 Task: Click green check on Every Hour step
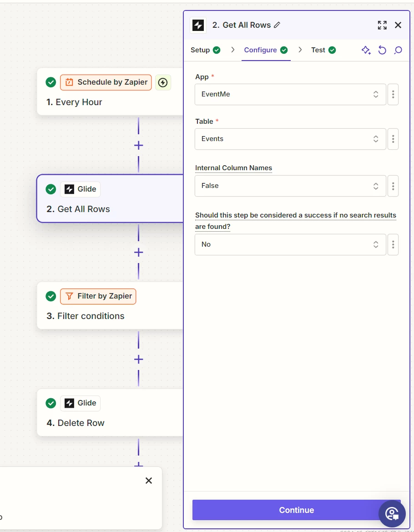tap(51, 82)
